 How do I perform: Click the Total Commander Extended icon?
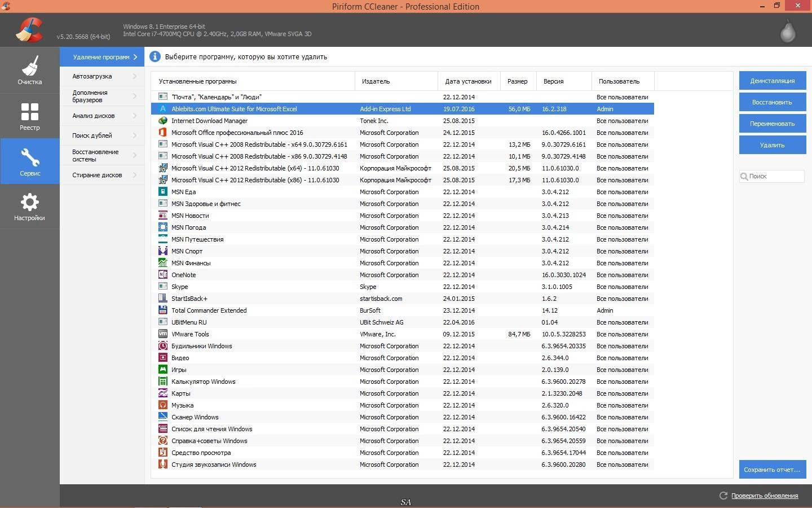tap(162, 310)
